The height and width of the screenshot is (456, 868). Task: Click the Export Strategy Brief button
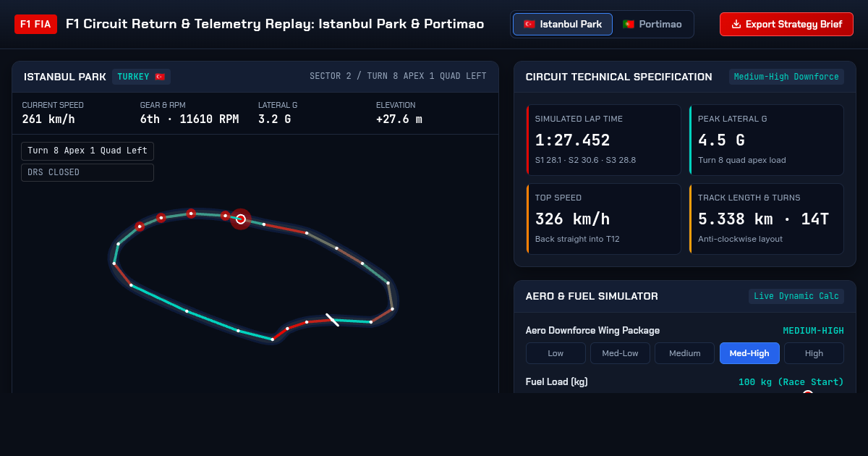pyautogui.click(x=786, y=24)
